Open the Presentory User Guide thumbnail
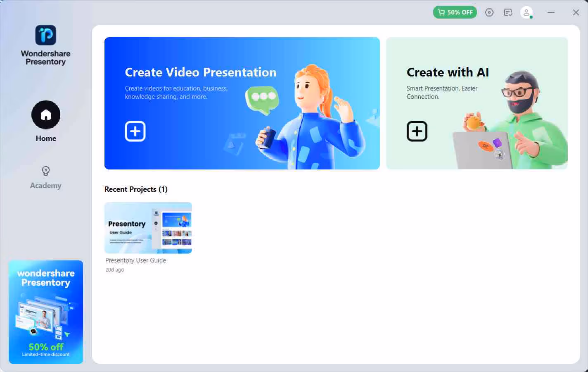The image size is (588, 372). click(x=148, y=228)
